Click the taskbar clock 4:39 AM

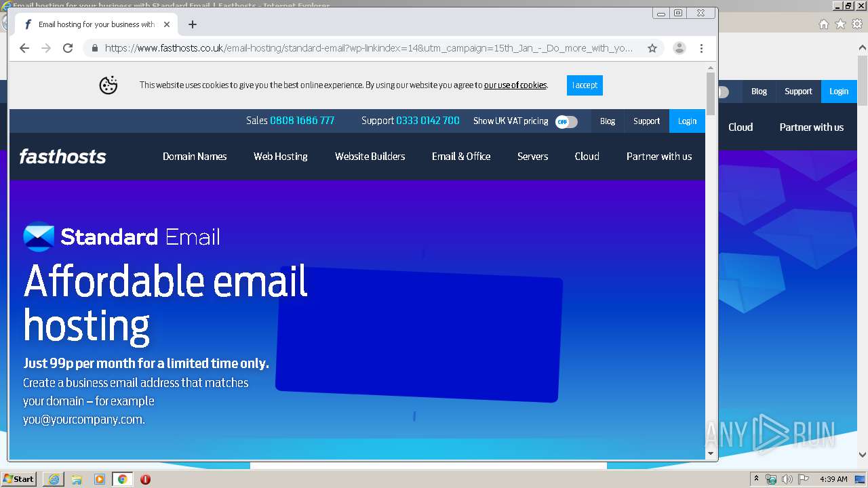tap(833, 479)
